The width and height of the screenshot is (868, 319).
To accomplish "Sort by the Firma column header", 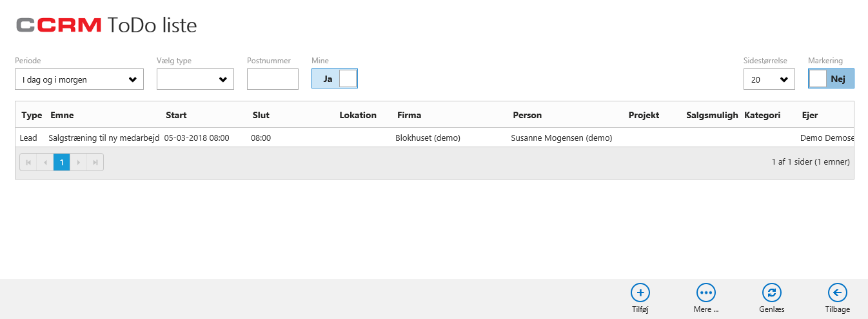I will (x=409, y=115).
